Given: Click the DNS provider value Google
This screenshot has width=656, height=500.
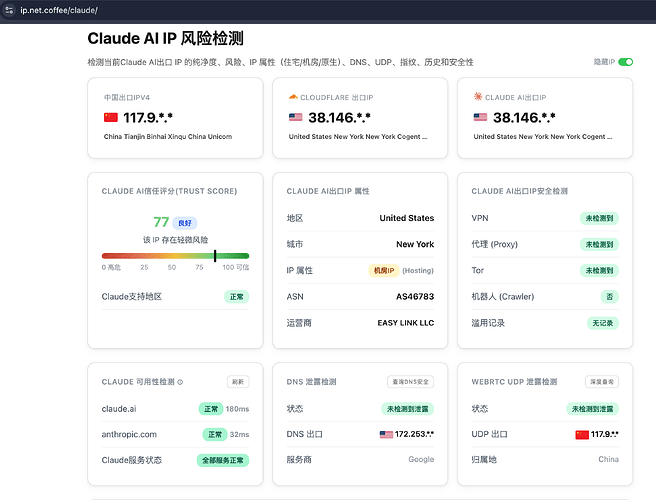Looking at the screenshot, I should click(421, 459).
